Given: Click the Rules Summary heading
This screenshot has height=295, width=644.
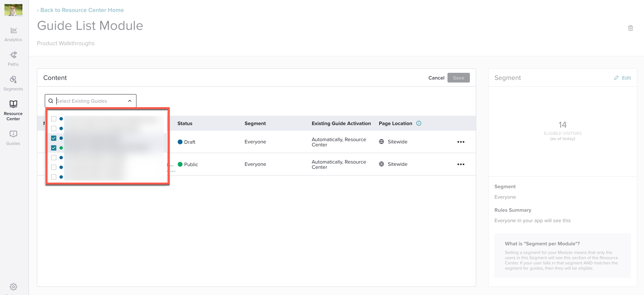Looking at the screenshot, I should [513, 210].
